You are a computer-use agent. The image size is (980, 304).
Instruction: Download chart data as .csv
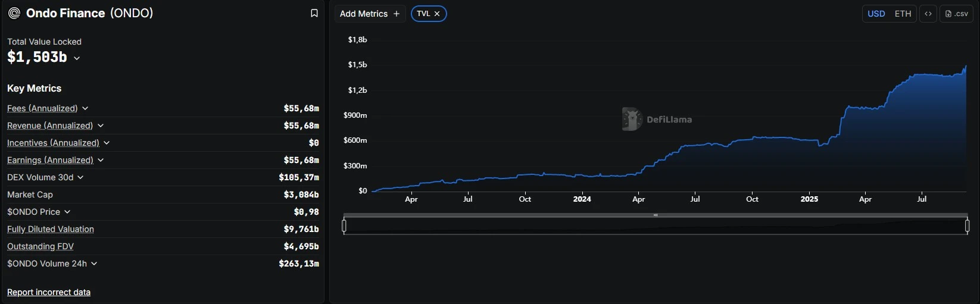956,14
